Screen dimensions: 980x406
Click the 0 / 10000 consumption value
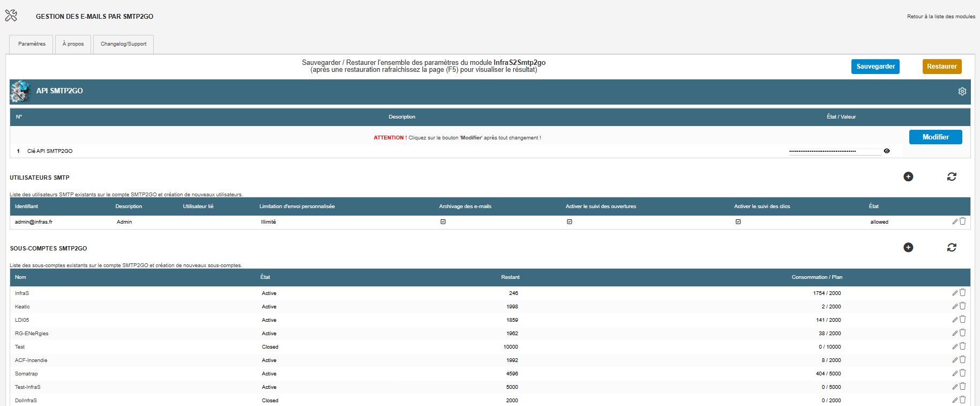click(x=830, y=347)
